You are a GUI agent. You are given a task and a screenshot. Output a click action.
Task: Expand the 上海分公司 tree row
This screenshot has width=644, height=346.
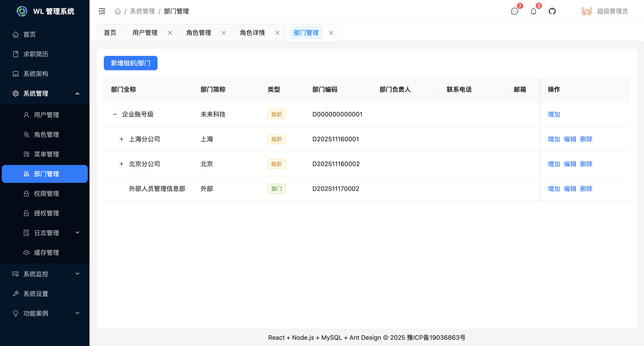pyautogui.click(x=122, y=139)
